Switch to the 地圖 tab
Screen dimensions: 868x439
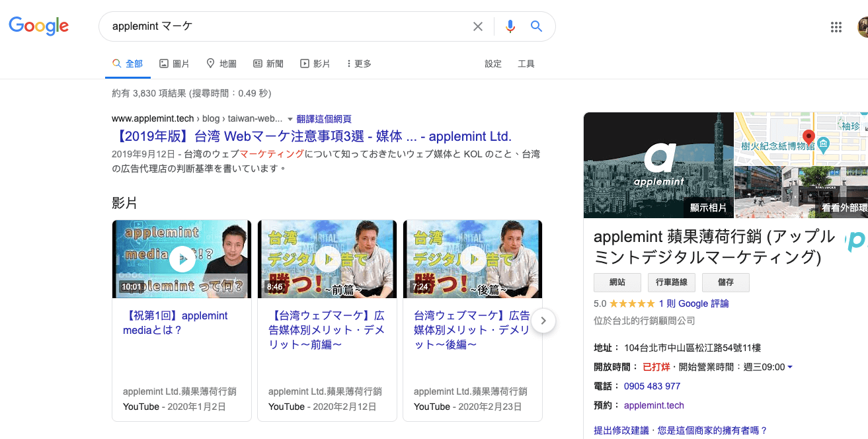[221, 63]
